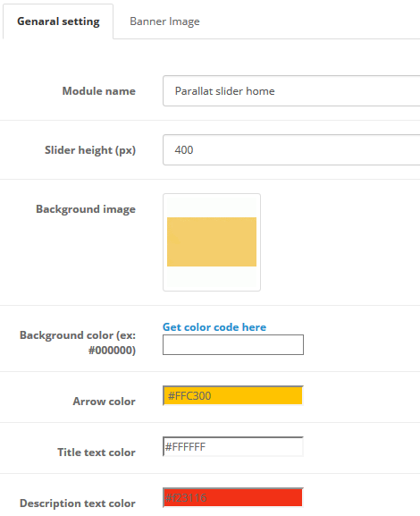
Task: Click the Slider height (px) label
Action: pos(90,150)
